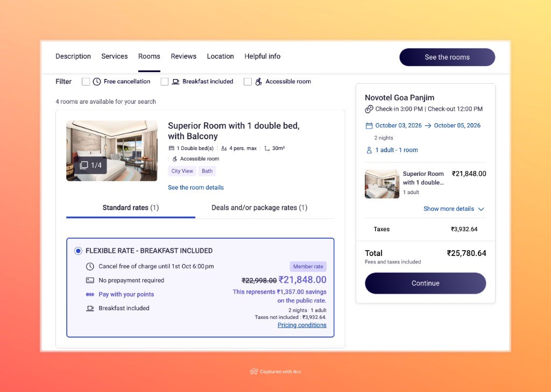Click the calendar icon beside October 03, 2026
The image size is (551, 392).
coord(369,126)
